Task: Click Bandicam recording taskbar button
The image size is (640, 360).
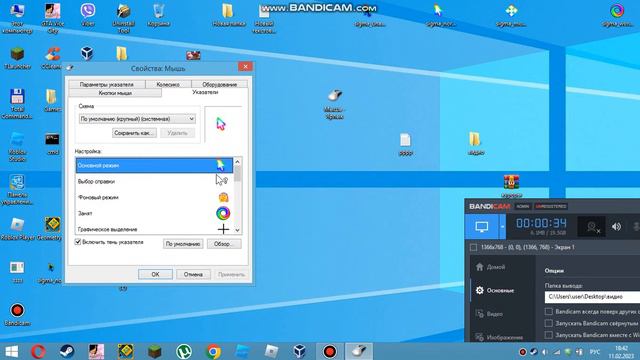Action: coord(329,351)
